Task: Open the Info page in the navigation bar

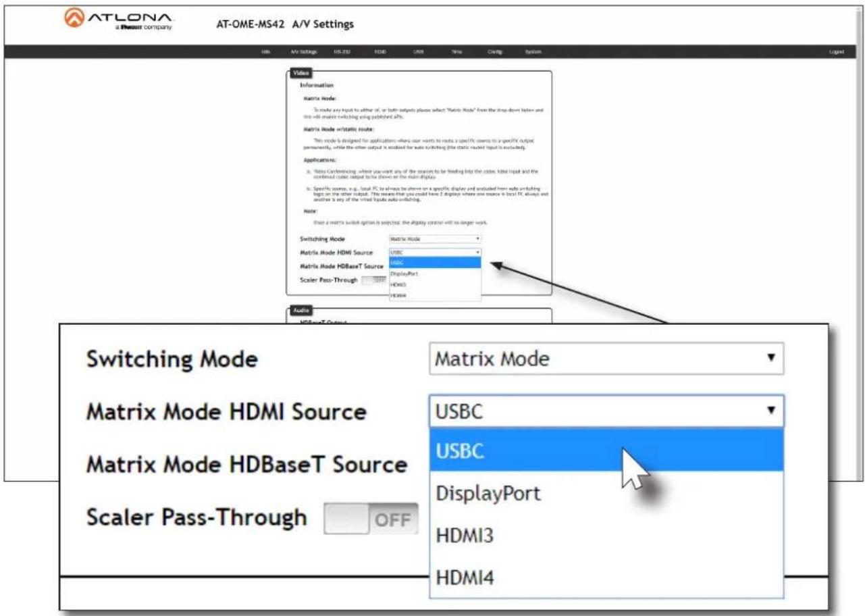Action: point(266,52)
